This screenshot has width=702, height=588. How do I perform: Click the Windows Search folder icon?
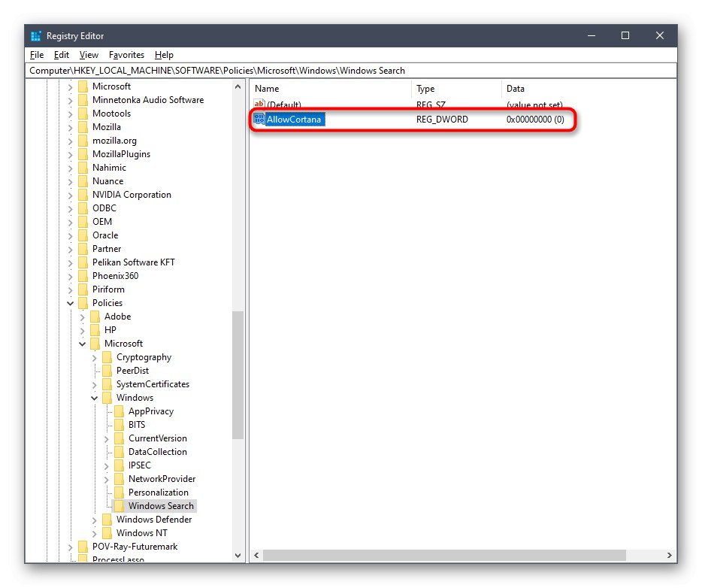pos(119,506)
